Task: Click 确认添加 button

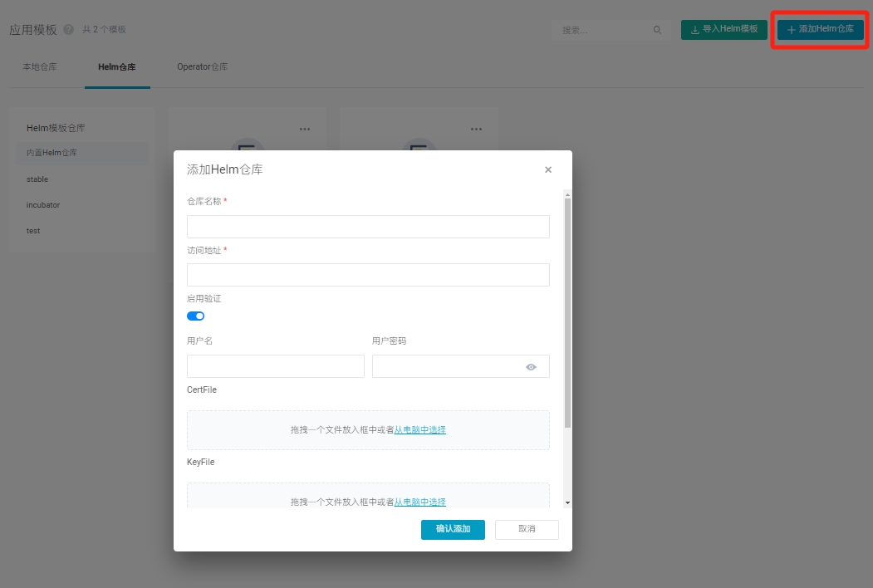Action: click(x=453, y=529)
